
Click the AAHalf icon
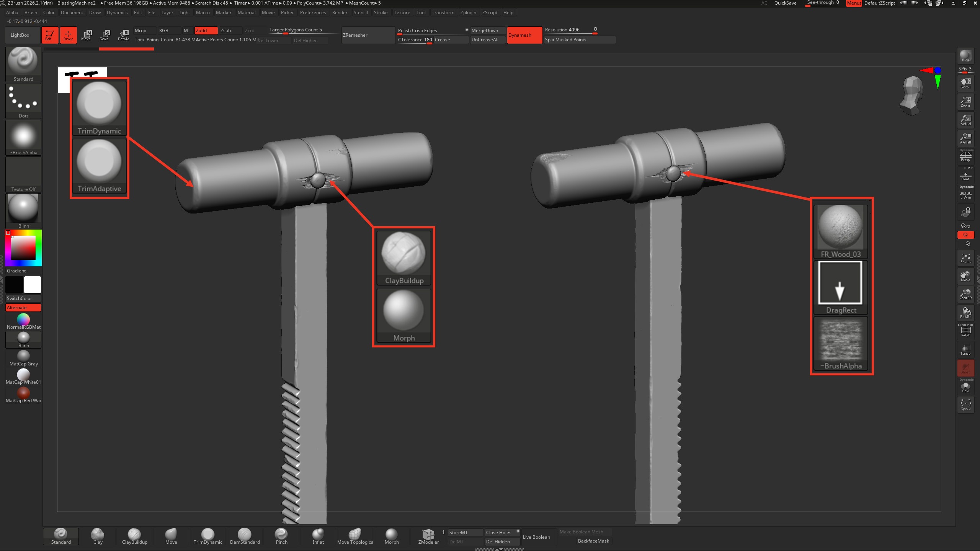(965, 138)
